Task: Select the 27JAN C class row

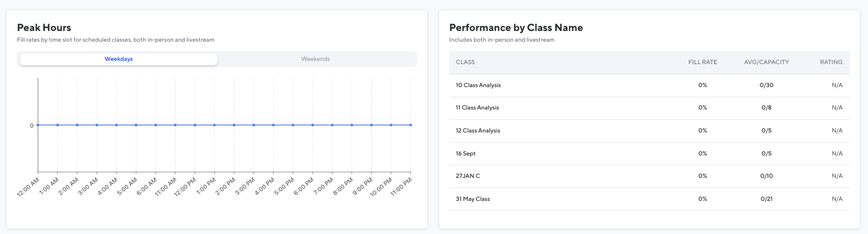Action: [467, 176]
